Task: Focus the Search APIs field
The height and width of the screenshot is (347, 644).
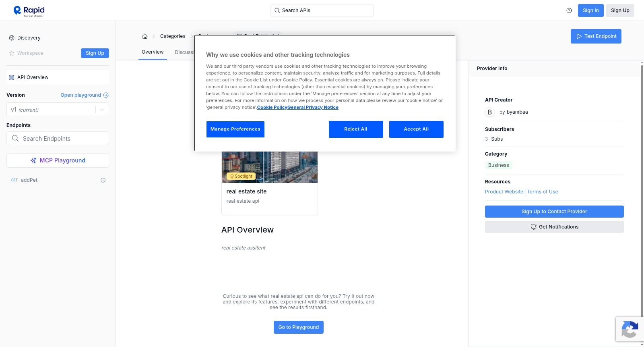Action: click(322, 10)
